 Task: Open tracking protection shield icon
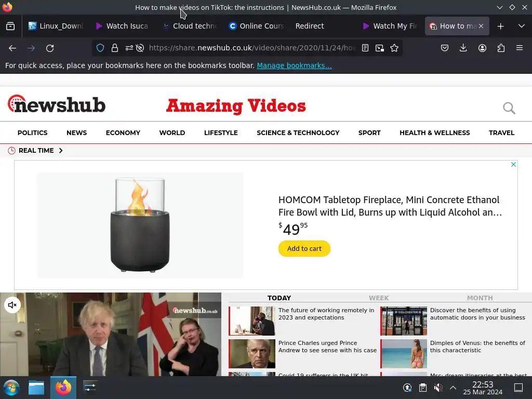pyautogui.click(x=100, y=48)
